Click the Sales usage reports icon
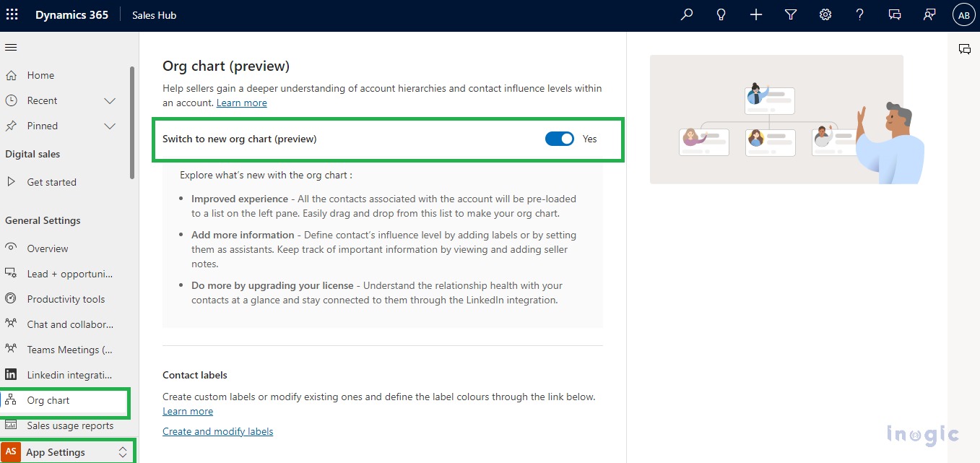Viewport: 980px width, 463px height. click(x=11, y=425)
